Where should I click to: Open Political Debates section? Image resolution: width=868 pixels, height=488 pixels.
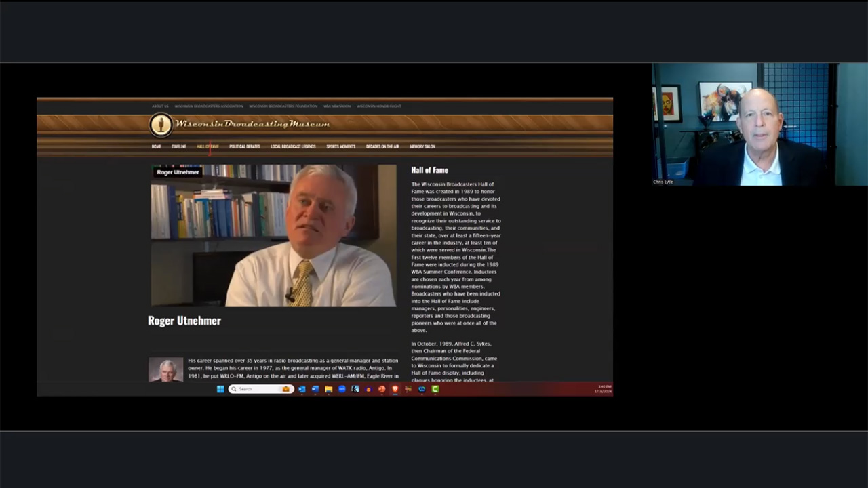point(244,146)
